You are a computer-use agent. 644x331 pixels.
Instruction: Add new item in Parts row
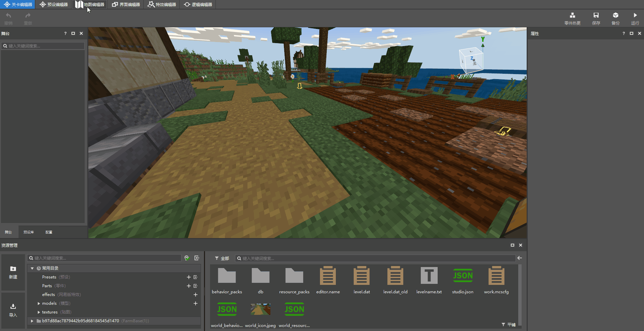(x=189, y=286)
